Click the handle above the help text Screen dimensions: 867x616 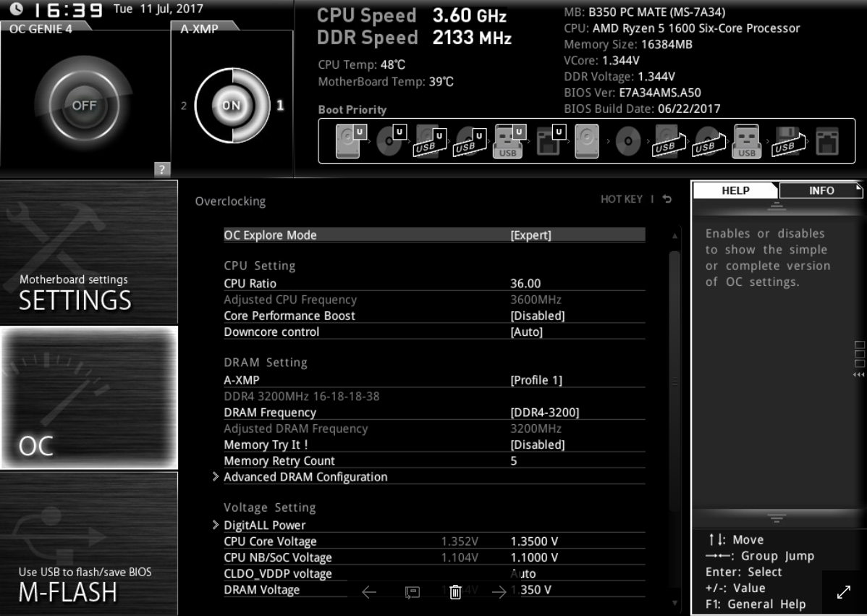click(x=777, y=207)
